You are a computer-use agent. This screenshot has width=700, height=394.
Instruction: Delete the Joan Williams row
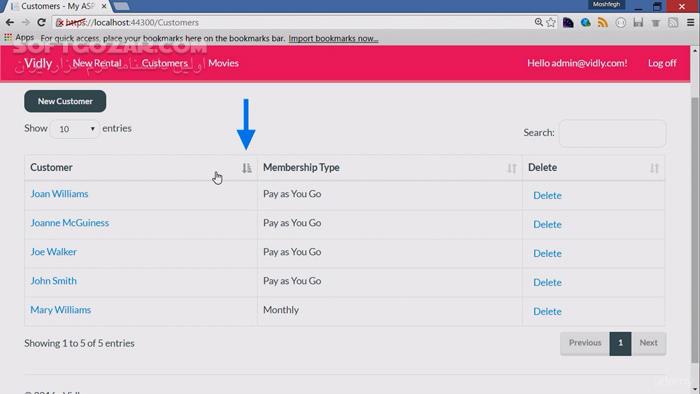[547, 195]
